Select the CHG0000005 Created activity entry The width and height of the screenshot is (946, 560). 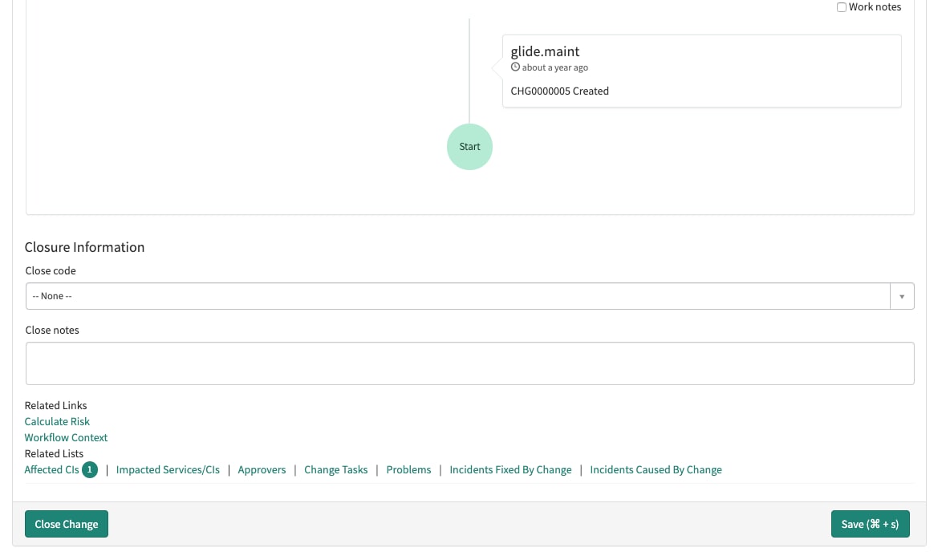(559, 91)
